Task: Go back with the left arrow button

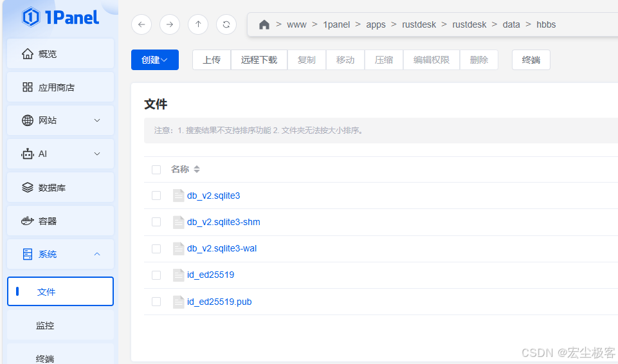Action: click(x=141, y=24)
